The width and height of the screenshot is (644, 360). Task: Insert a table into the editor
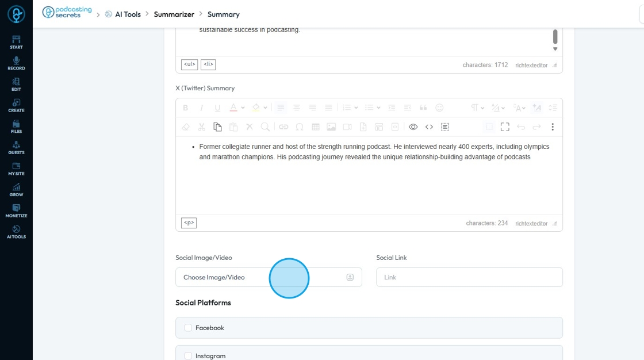click(316, 127)
